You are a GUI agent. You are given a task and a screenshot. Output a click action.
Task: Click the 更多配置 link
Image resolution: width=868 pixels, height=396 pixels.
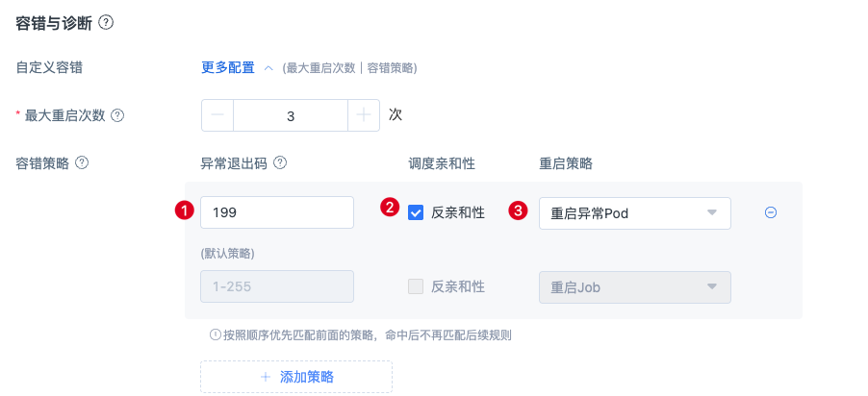coord(227,68)
